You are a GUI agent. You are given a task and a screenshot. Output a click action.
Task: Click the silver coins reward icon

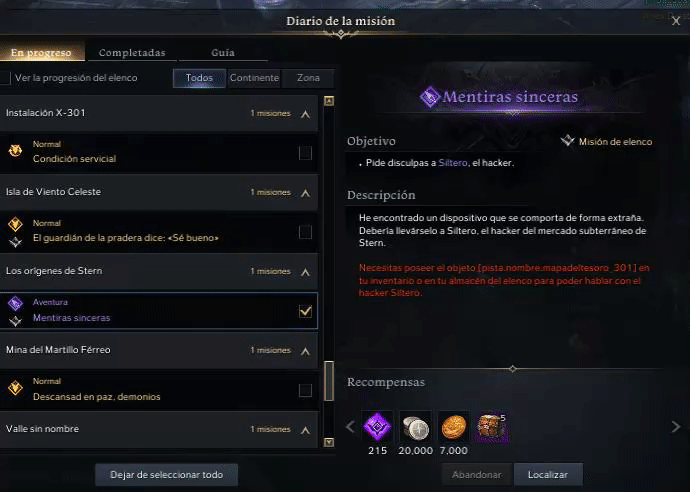click(x=415, y=426)
